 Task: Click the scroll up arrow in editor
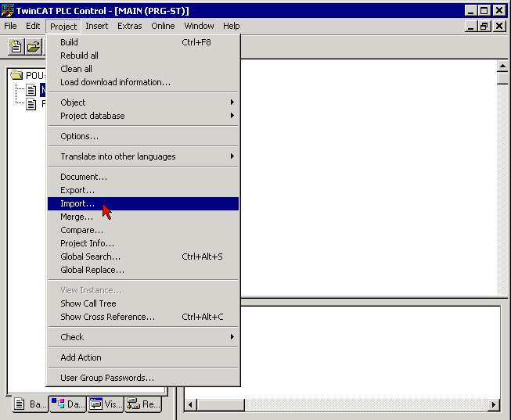[502, 66]
